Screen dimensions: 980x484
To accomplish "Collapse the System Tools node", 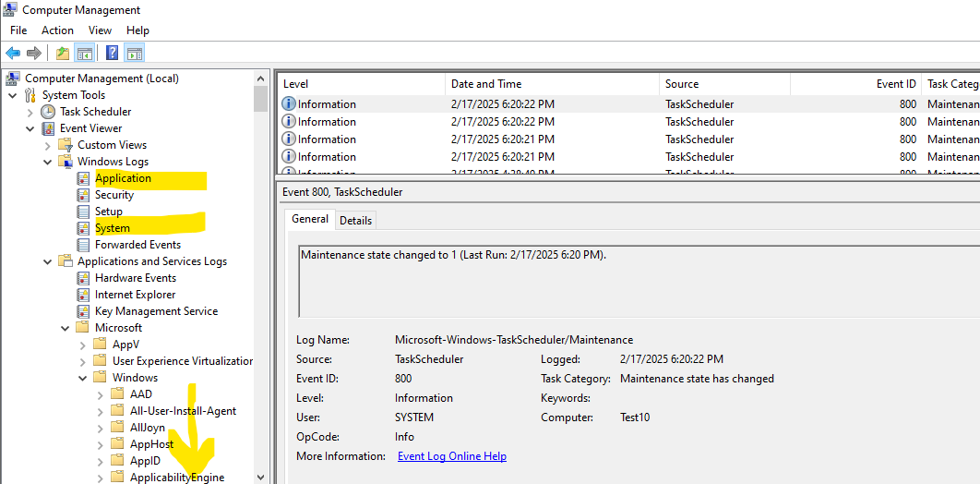I will point(13,95).
